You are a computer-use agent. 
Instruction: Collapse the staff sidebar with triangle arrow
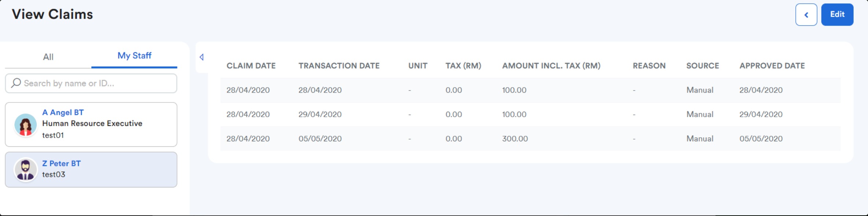tap(201, 57)
